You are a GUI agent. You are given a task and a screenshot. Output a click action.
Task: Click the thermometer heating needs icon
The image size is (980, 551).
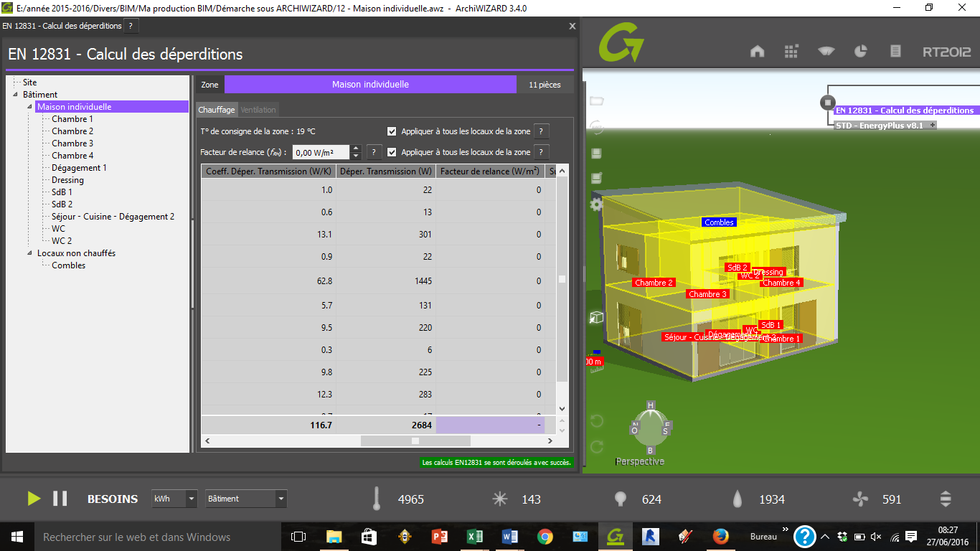(376, 499)
